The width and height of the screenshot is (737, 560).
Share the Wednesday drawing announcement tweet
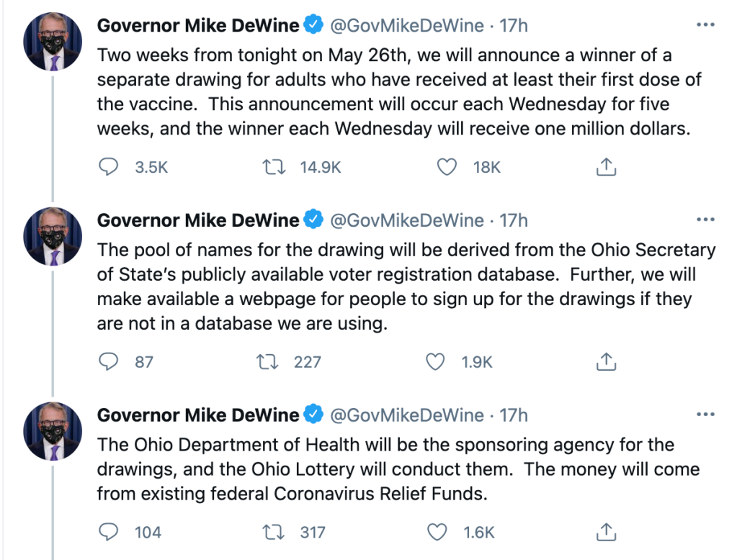[x=607, y=167]
